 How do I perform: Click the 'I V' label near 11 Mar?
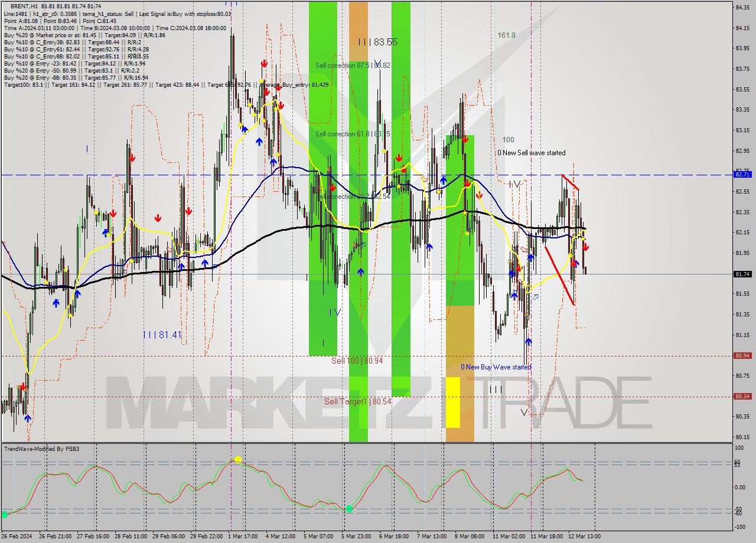tap(514, 184)
